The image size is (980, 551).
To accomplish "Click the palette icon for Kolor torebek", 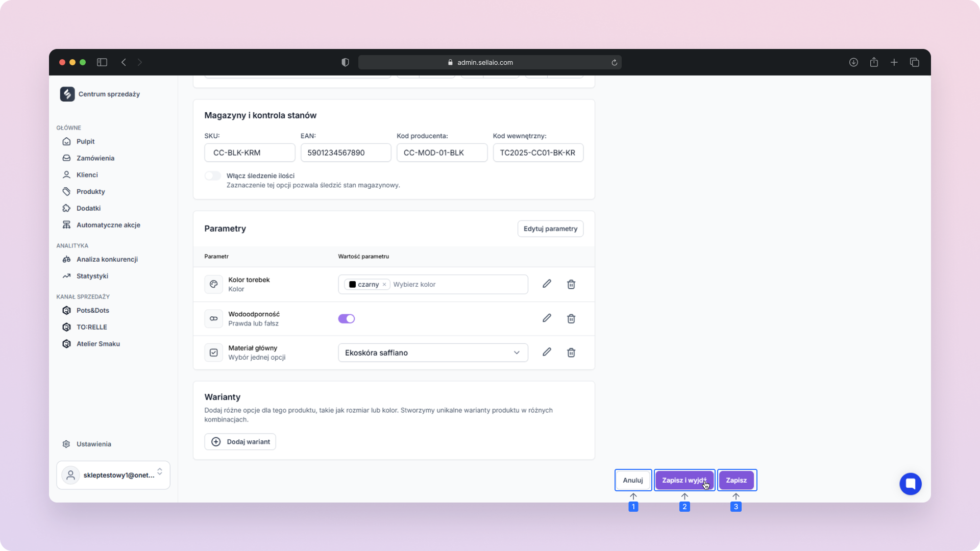I will 213,284.
